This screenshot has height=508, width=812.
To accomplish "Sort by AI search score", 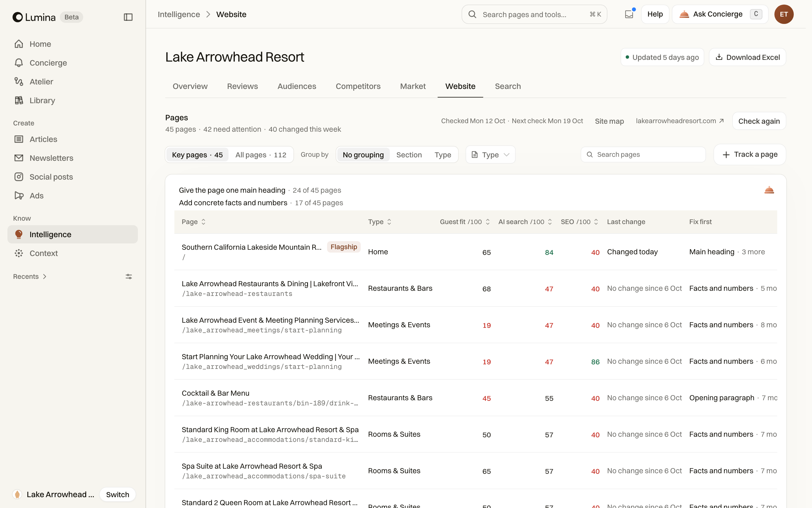I will coord(525,222).
